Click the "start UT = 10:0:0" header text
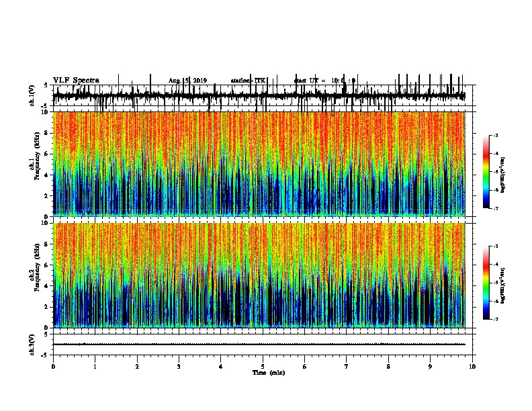The image size is (532, 411). point(324,81)
